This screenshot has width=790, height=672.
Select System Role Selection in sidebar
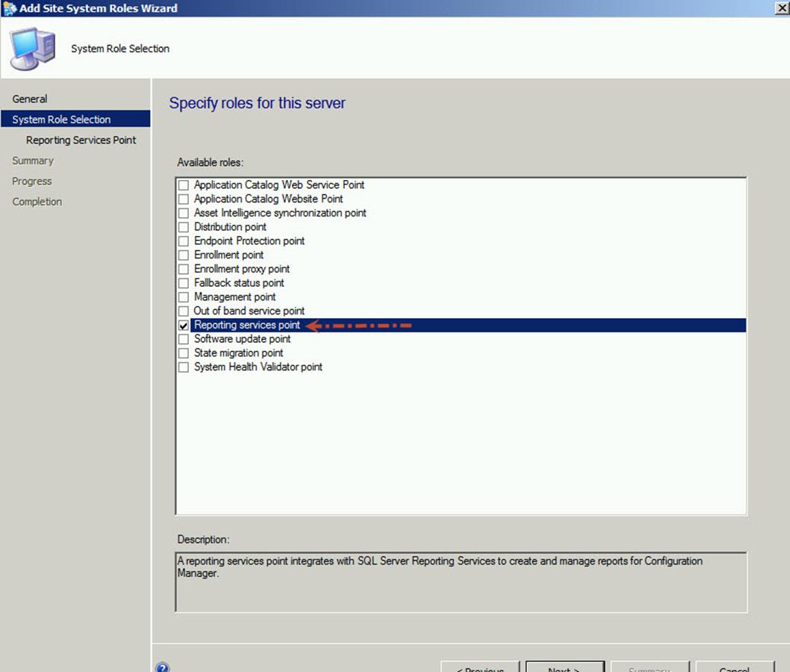point(61,119)
